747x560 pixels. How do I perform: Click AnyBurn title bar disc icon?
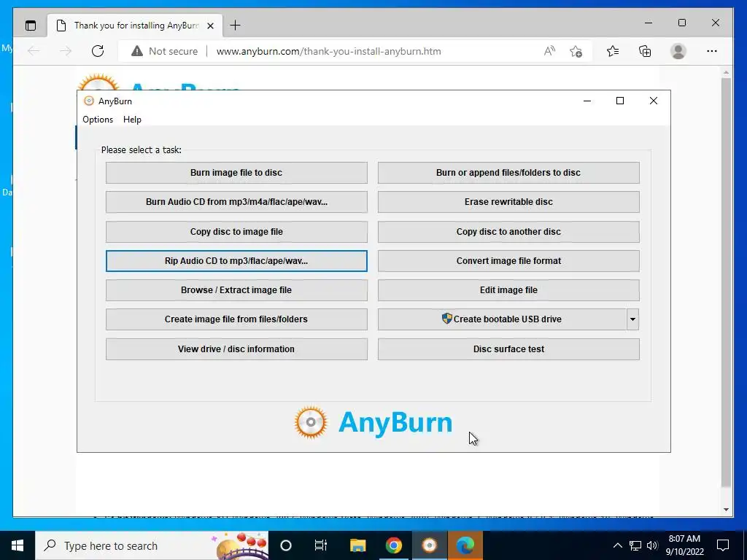coord(88,101)
